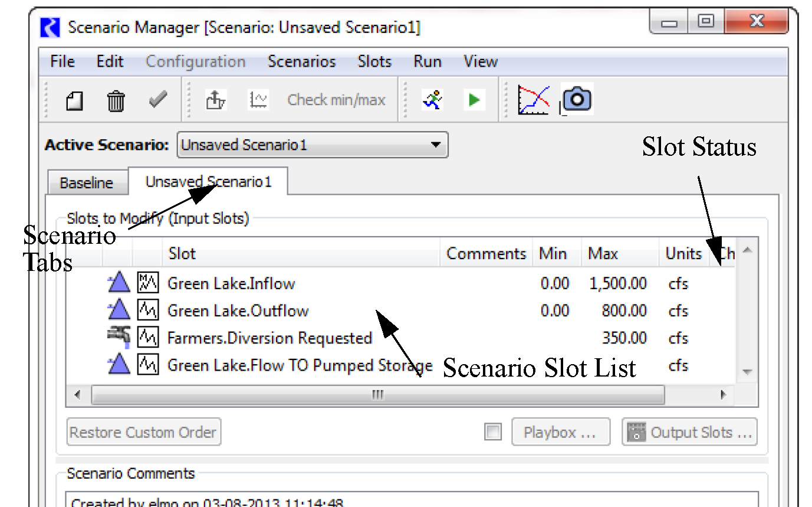
Task: Click the slot list scroll down arrow
Action: tap(747, 372)
